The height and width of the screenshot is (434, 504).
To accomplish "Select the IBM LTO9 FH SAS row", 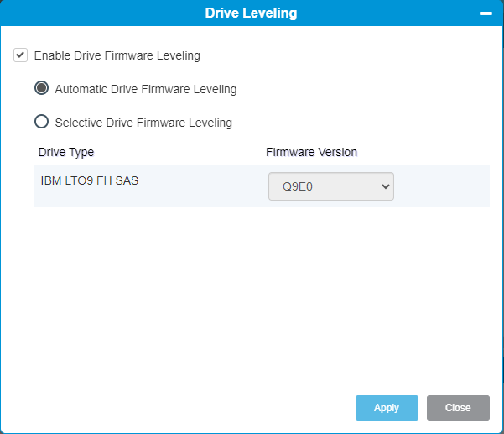I will [262, 186].
